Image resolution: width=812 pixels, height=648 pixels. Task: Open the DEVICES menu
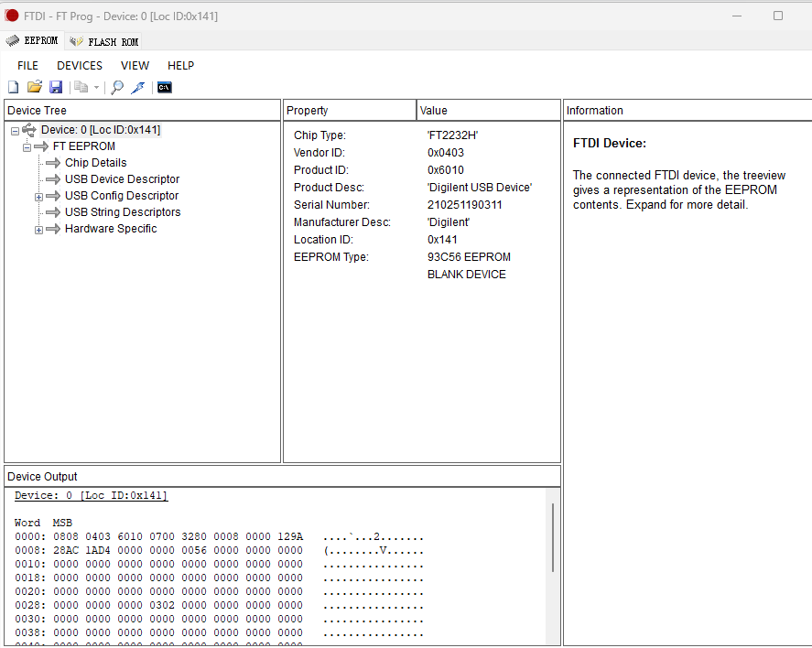tap(80, 66)
